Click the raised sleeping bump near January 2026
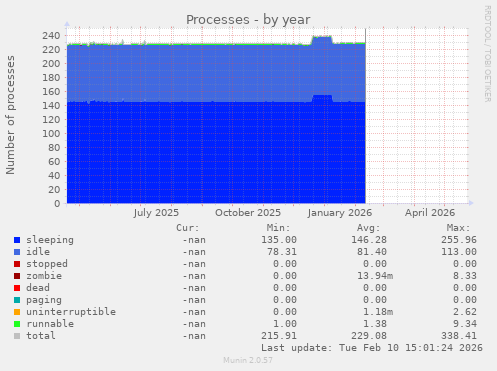497x371 pixels. (x=322, y=98)
